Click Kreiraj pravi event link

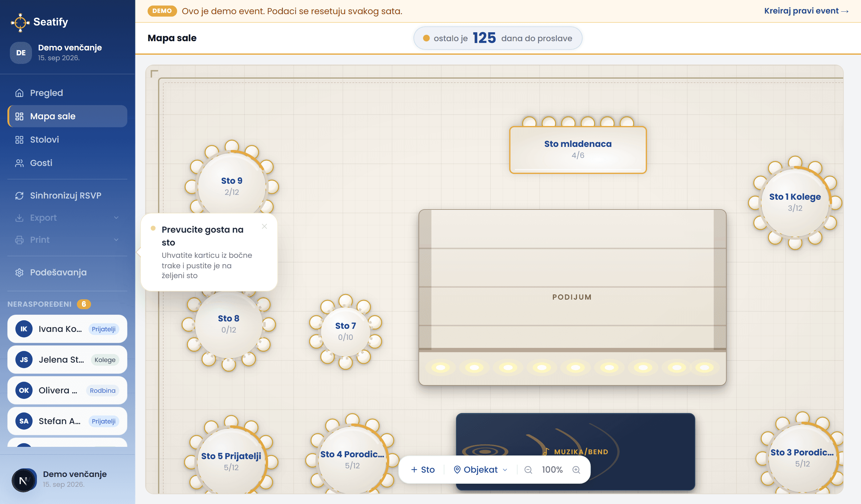pos(806,11)
